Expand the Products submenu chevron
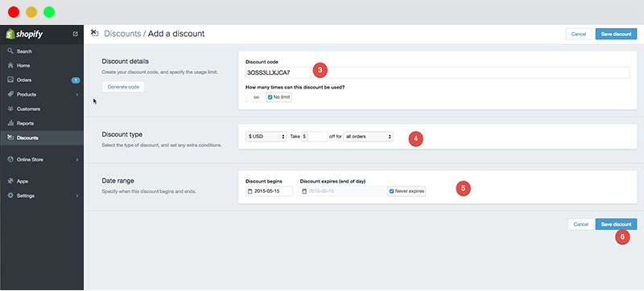 (x=77, y=95)
